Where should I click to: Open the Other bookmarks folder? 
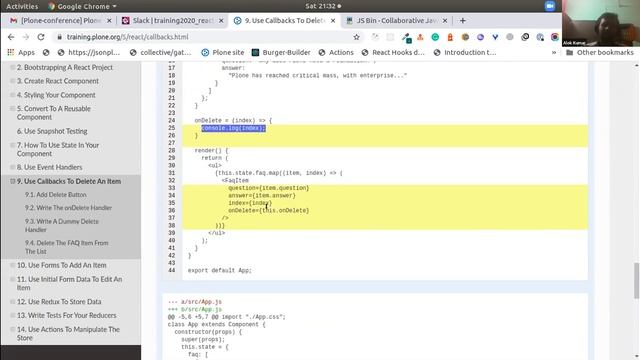click(600, 52)
